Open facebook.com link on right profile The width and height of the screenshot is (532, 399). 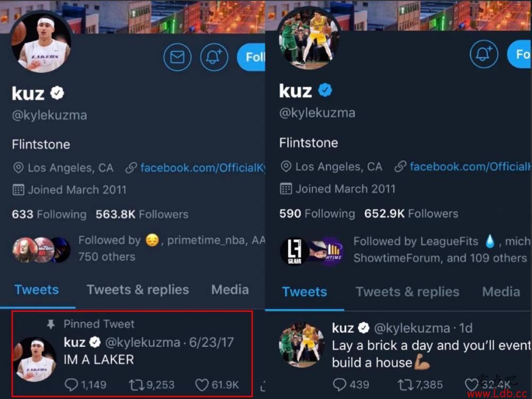(x=470, y=167)
